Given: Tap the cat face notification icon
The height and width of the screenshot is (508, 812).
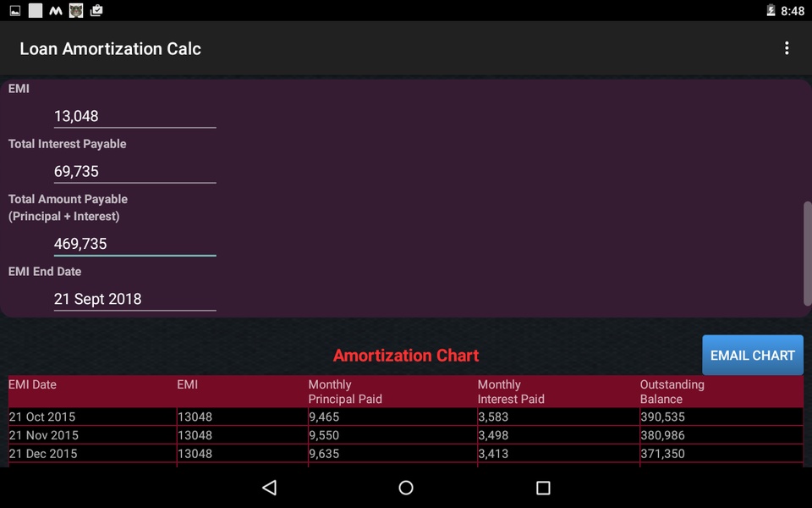Looking at the screenshot, I should [x=76, y=10].
